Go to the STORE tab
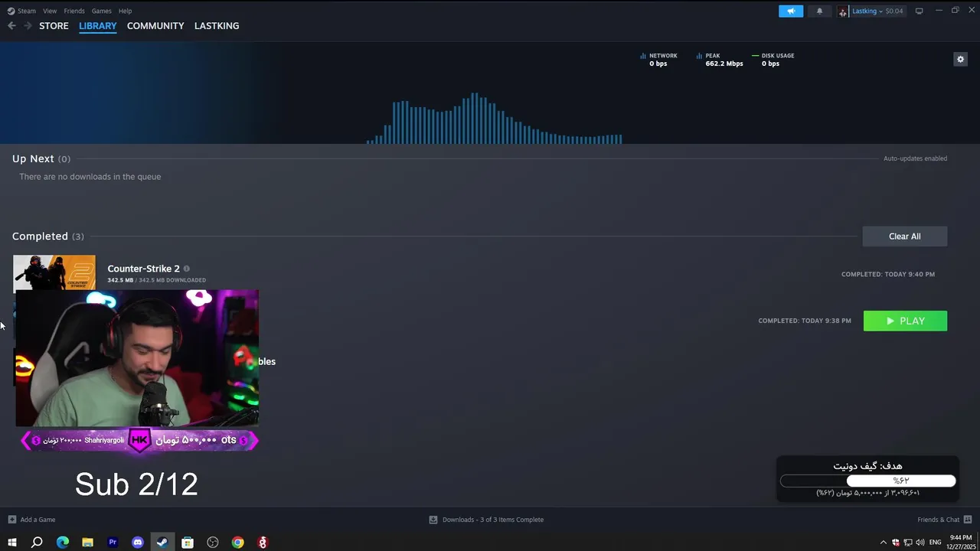Image resolution: width=980 pixels, height=551 pixels. click(x=54, y=26)
